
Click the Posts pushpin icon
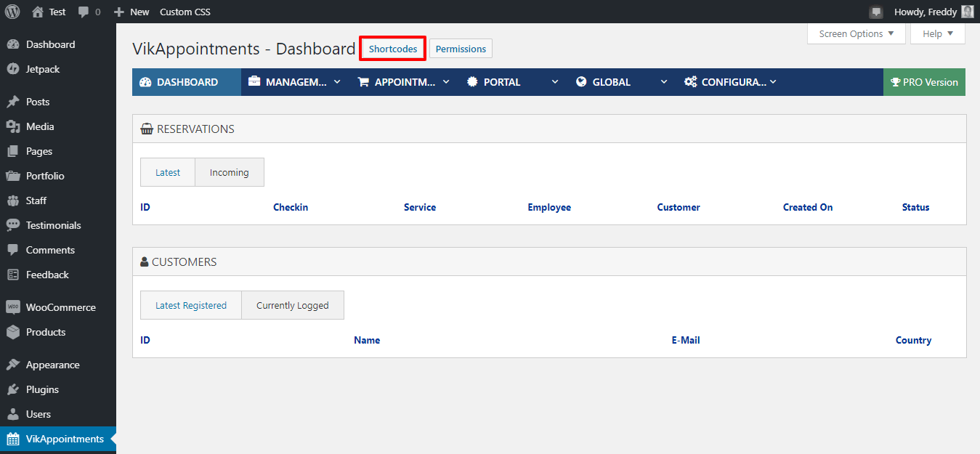click(13, 102)
